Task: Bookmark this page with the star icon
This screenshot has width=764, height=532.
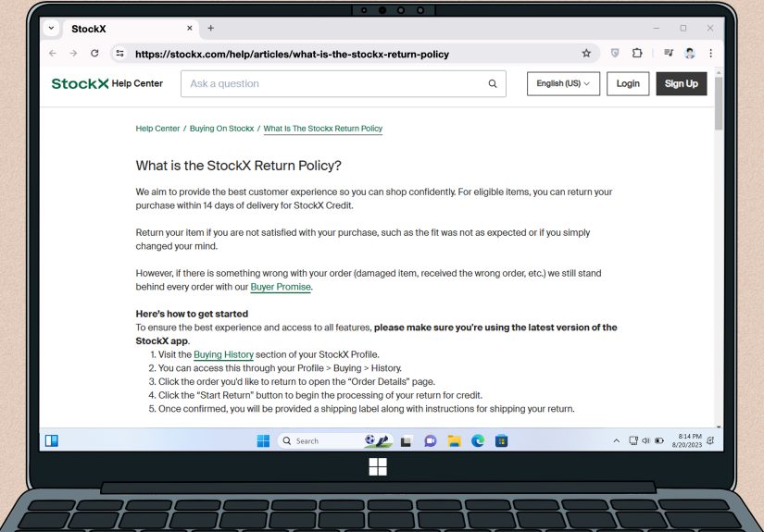Action: [x=586, y=54]
